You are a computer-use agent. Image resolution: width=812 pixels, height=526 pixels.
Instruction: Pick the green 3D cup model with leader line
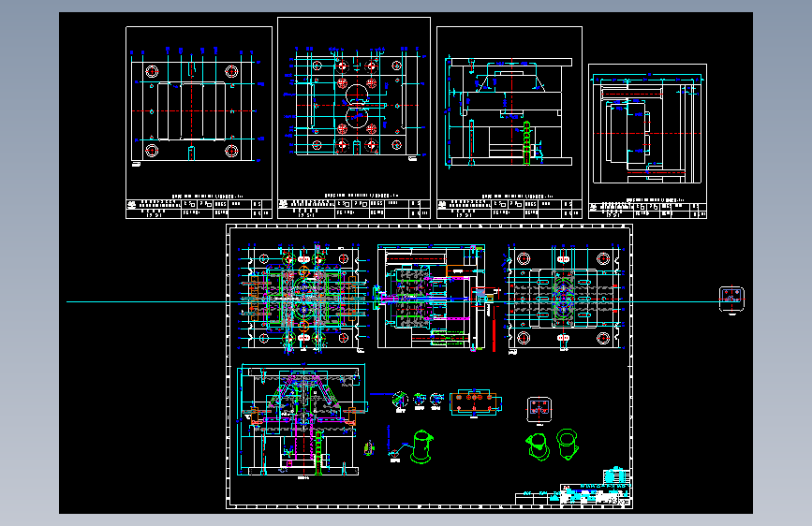[421, 446]
